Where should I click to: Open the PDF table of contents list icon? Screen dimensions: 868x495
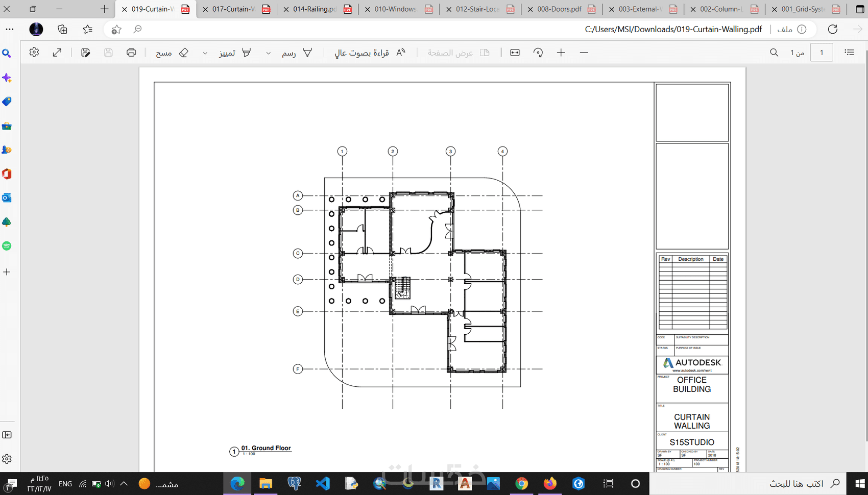(850, 53)
